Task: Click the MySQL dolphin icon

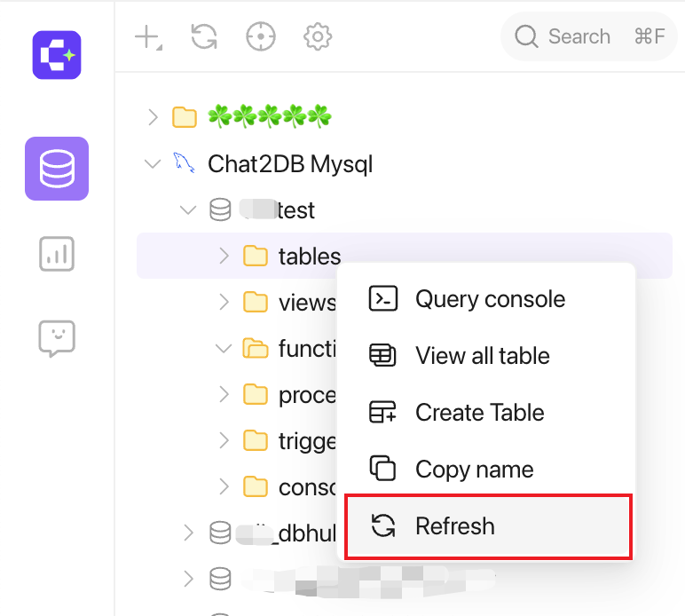Action: pyautogui.click(x=184, y=163)
